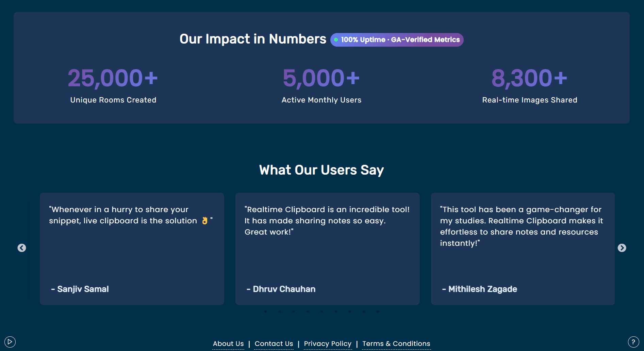Select the Dhruv Chauhan testimonial card
Viewport: 644px width, 351px height.
pyautogui.click(x=327, y=249)
